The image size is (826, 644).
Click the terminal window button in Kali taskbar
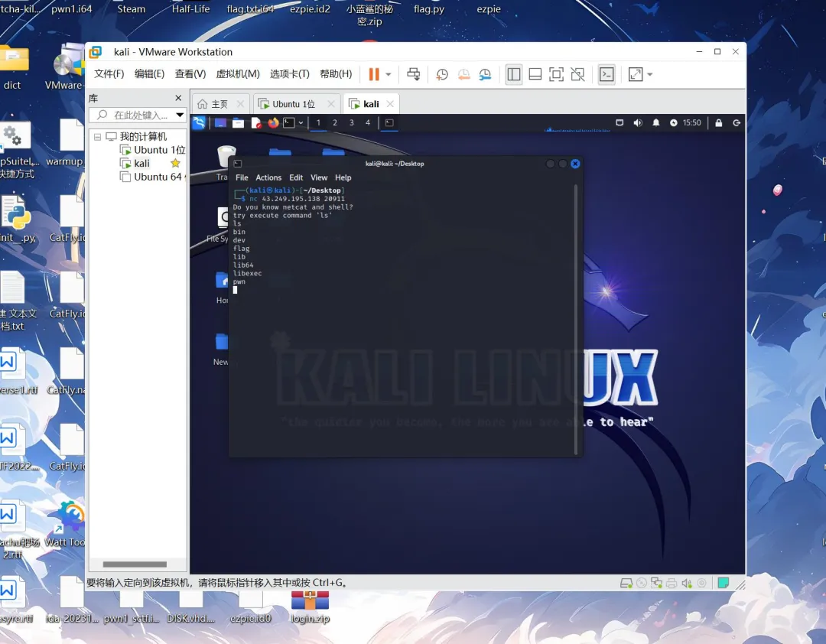pos(389,123)
